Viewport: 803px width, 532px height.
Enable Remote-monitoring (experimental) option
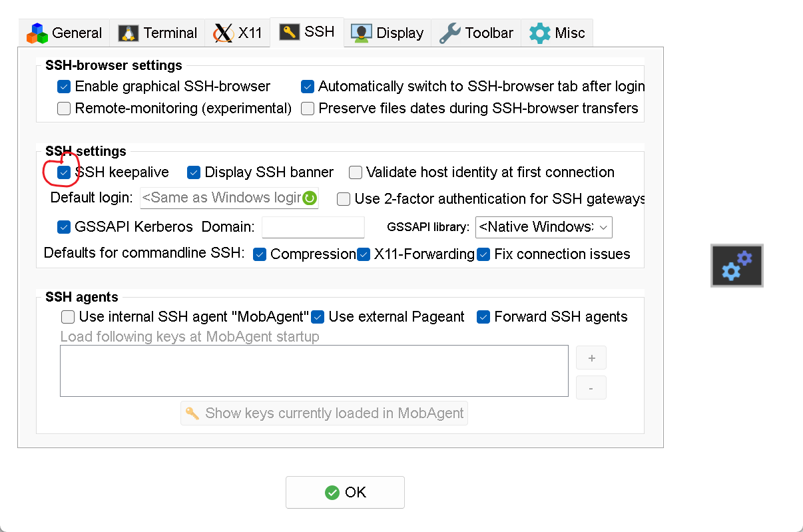(x=64, y=109)
